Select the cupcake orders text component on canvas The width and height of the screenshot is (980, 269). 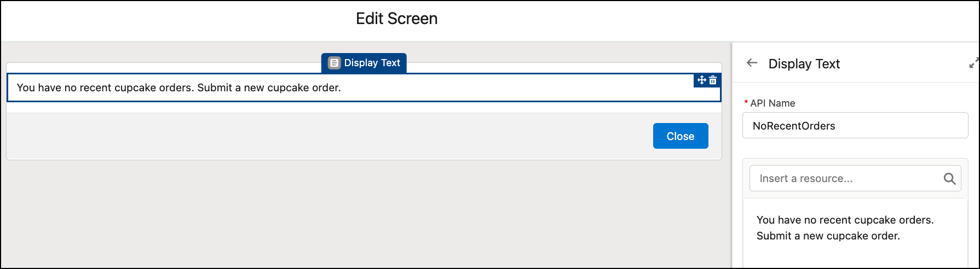[x=364, y=87]
